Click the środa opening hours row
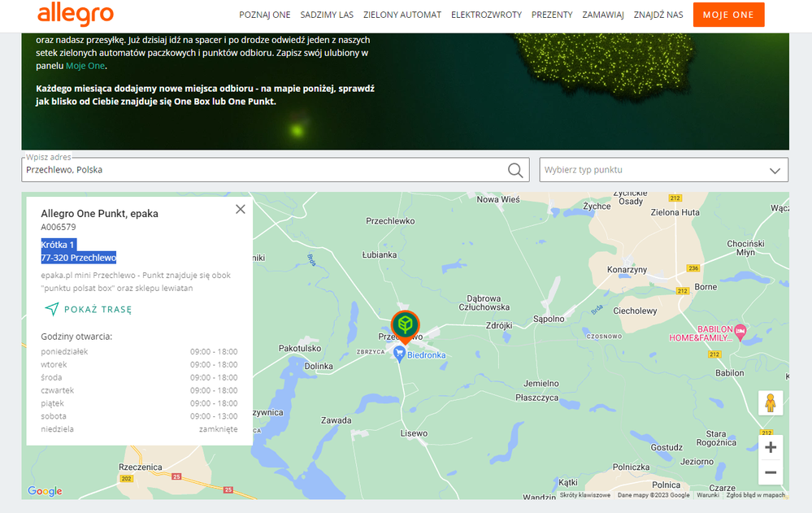This screenshot has height=513, width=812. [x=139, y=377]
